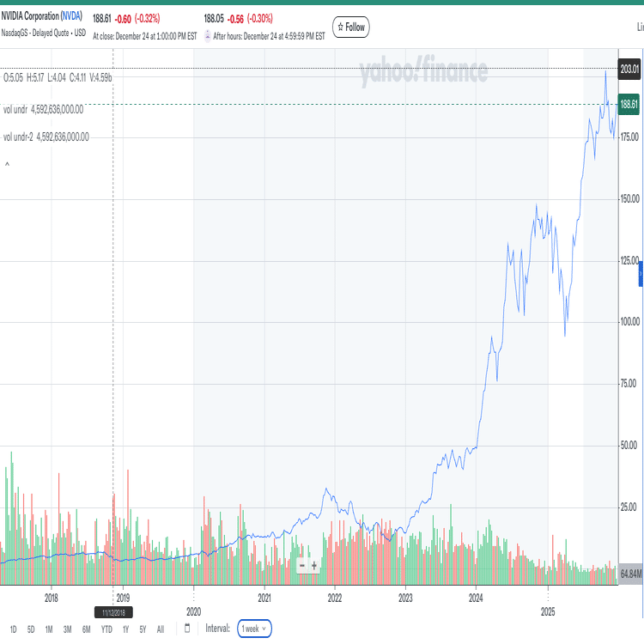Image resolution: width=644 pixels, height=644 pixels.
Task: Click the 188.61 current price label
Action: tap(629, 104)
